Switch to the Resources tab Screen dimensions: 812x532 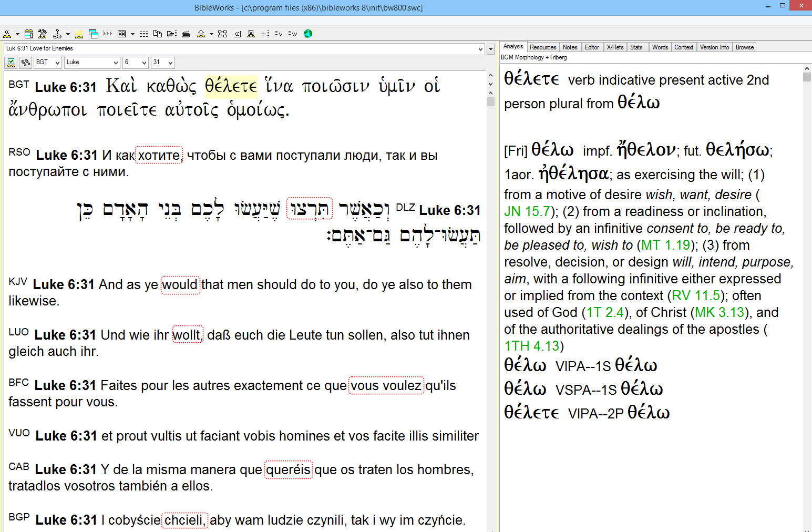pos(543,47)
